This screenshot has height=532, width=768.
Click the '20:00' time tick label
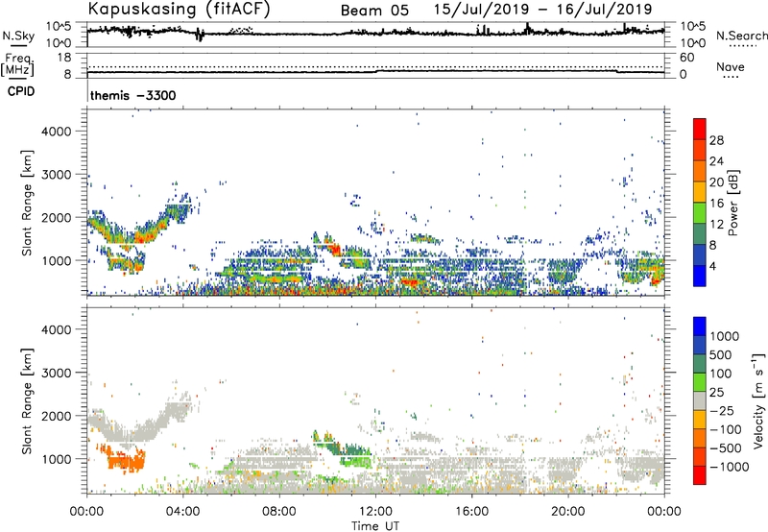(567, 512)
